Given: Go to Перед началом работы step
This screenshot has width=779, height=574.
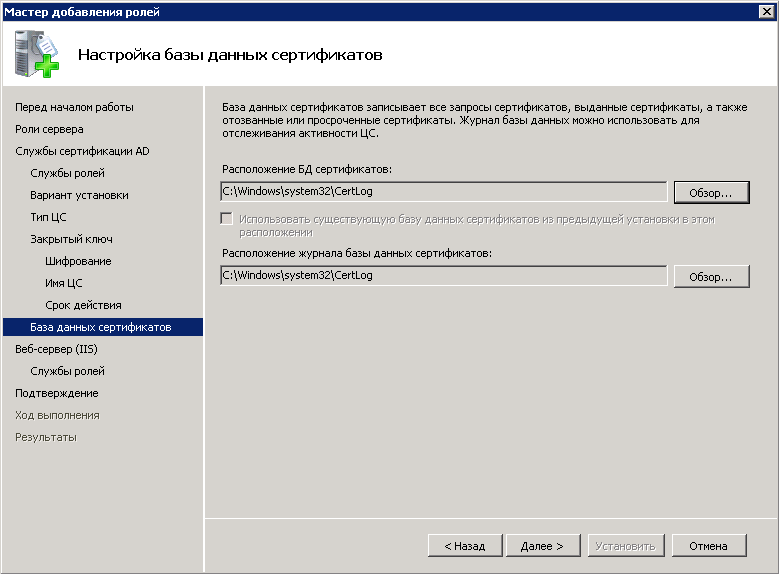Looking at the screenshot, I should pos(74,107).
